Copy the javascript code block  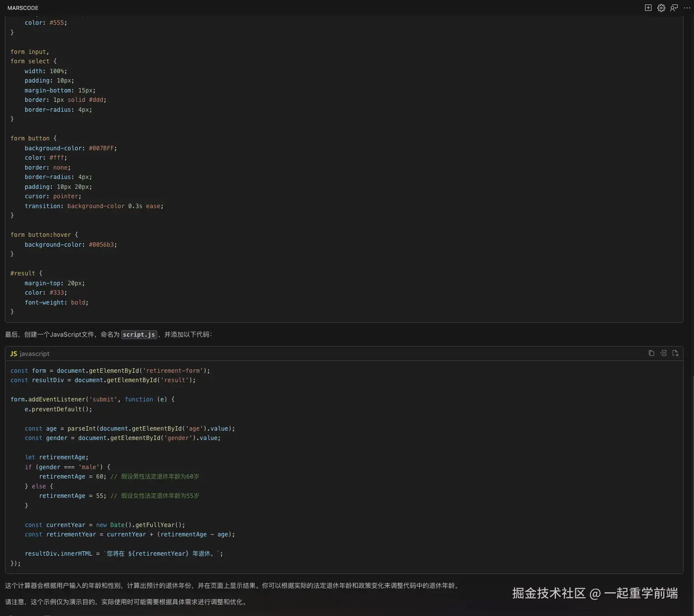coord(651,353)
